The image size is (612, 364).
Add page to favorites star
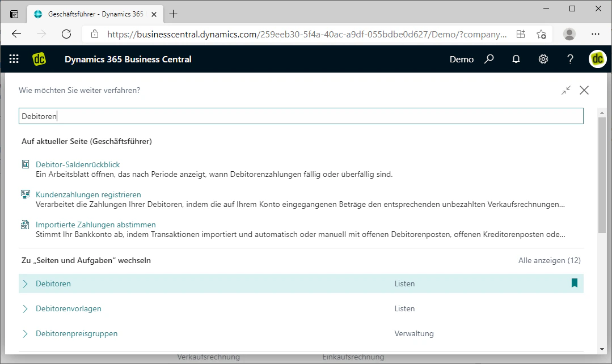(x=541, y=35)
